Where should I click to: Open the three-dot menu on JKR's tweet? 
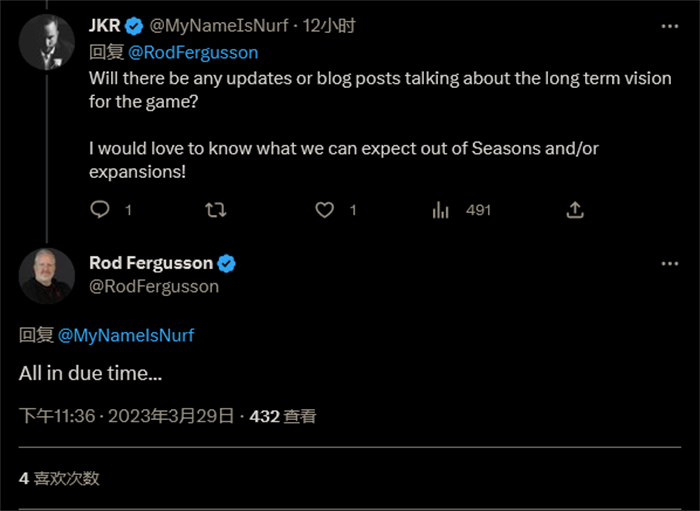pyautogui.click(x=669, y=26)
